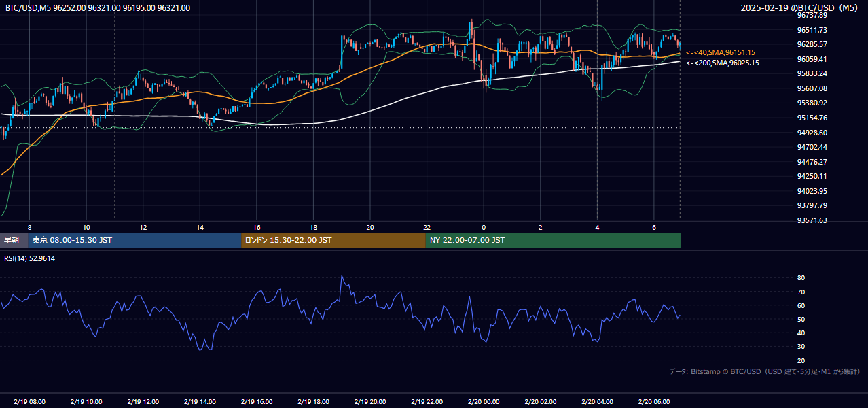This screenshot has width=868, height=408.
Task: Click the price axis value 93797.79
Action: [x=812, y=205]
